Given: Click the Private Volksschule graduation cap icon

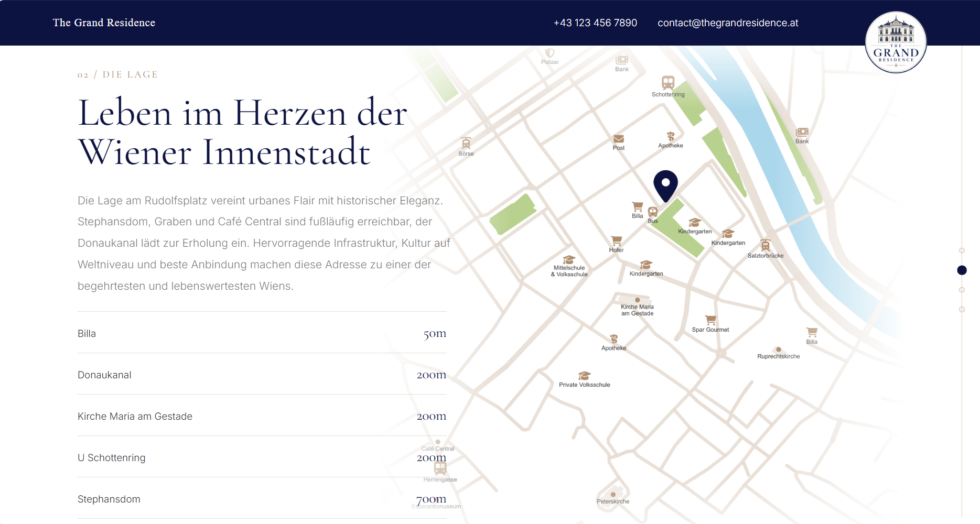Looking at the screenshot, I should (584, 376).
